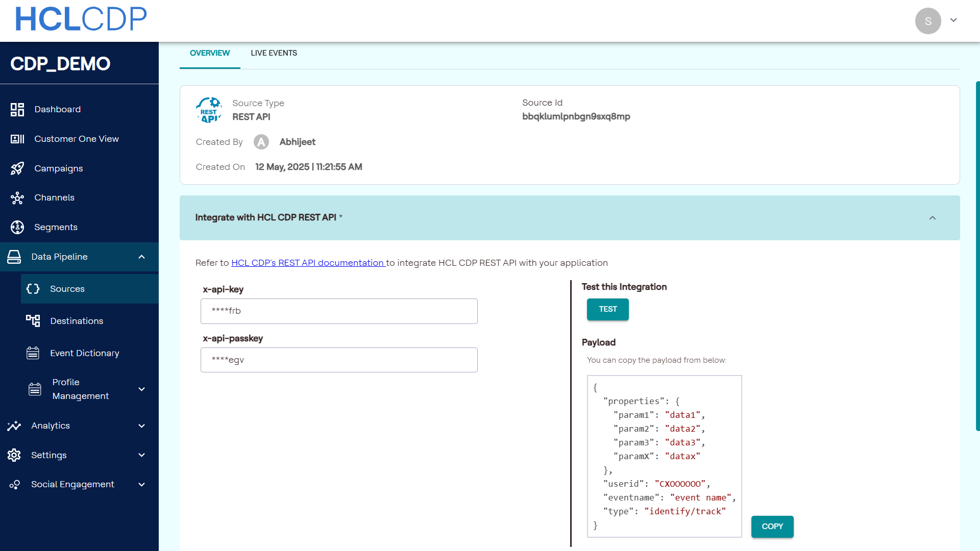Click the Sources curly braces icon
The image size is (980, 551).
[33, 289]
